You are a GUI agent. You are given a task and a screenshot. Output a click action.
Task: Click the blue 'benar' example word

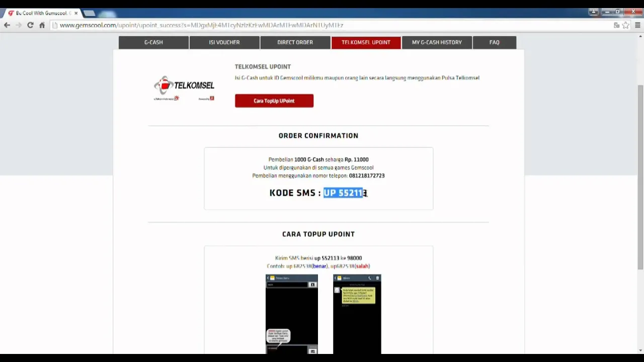[319, 266]
